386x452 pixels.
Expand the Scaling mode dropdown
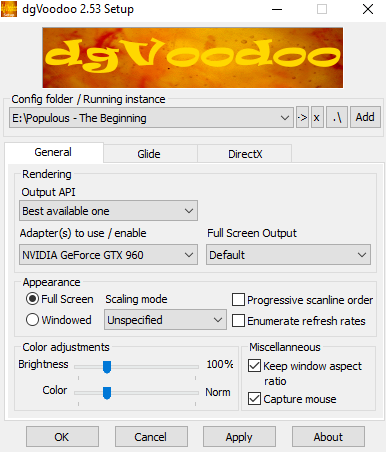click(x=165, y=320)
